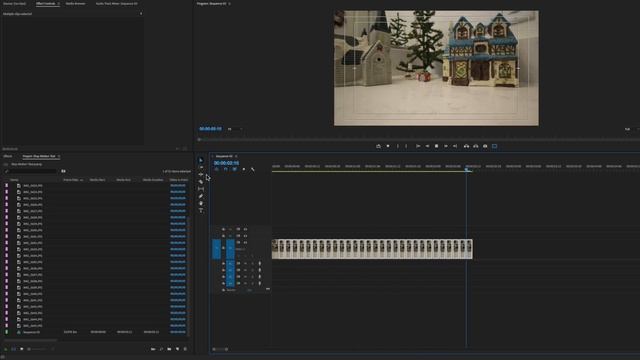Select the Project Stop Motion Test tab
The height and width of the screenshot is (360, 640).
coord(39,156)
